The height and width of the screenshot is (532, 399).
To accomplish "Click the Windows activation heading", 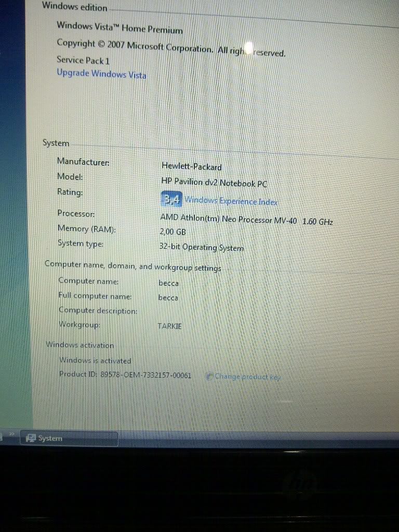I will (x=80, y=345).
